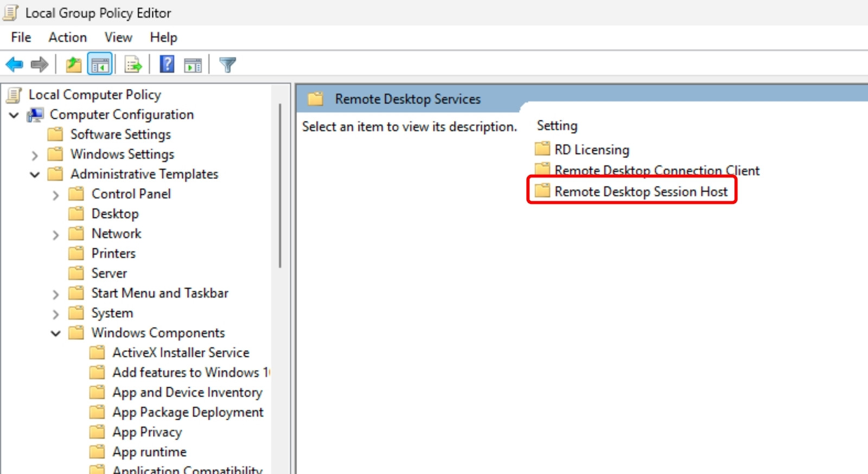The width and height of the screenshot is (868, 474).
Task: Click the Remote Desktop Session Host folder icon
Action: pyautogui.click(x=542, y=191)
